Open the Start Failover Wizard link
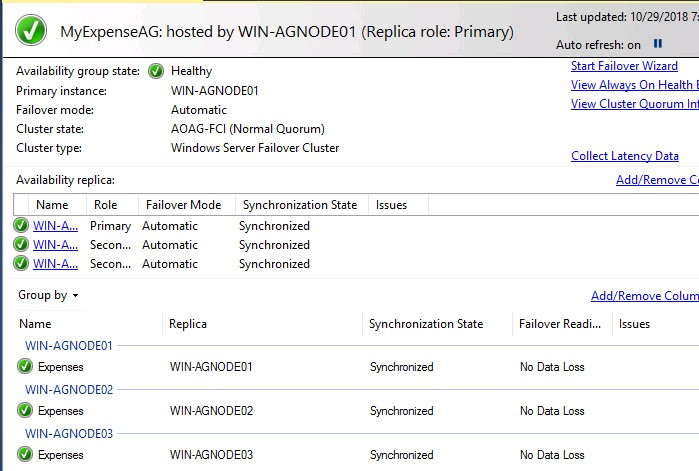699x471 pixels. pos(624,66)
